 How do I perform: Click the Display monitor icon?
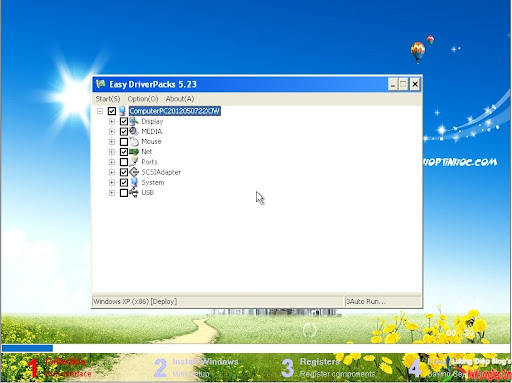coord(134,121)
